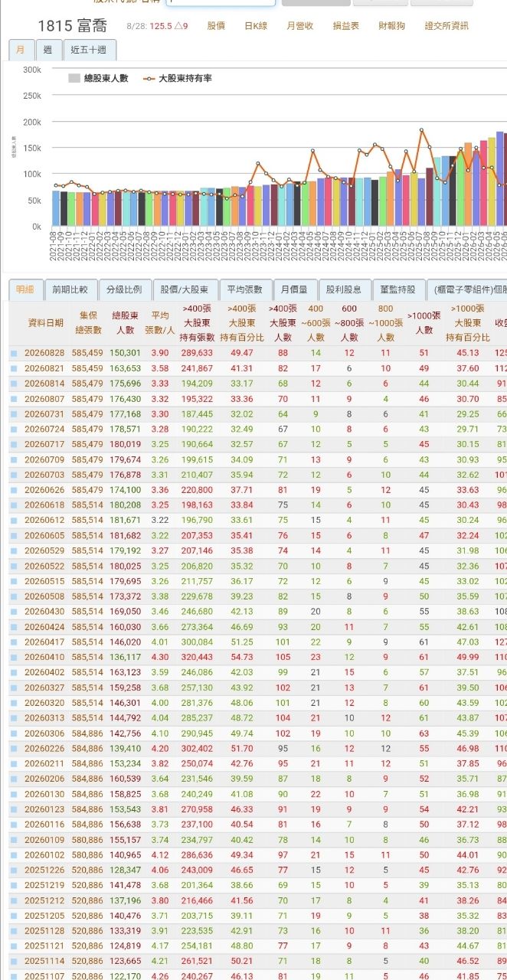
Task: Click the 集保總張數 column header
Action: click(88, 322)
